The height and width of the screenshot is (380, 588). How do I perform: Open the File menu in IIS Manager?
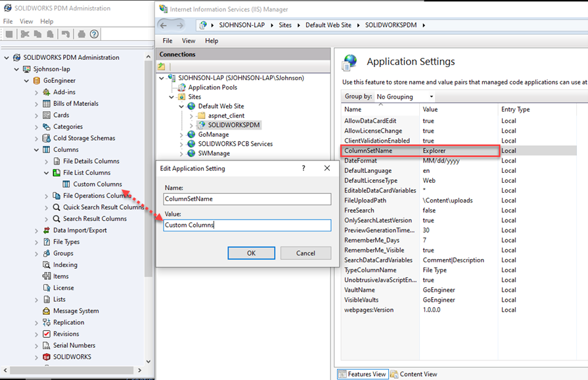click(168, 41)
